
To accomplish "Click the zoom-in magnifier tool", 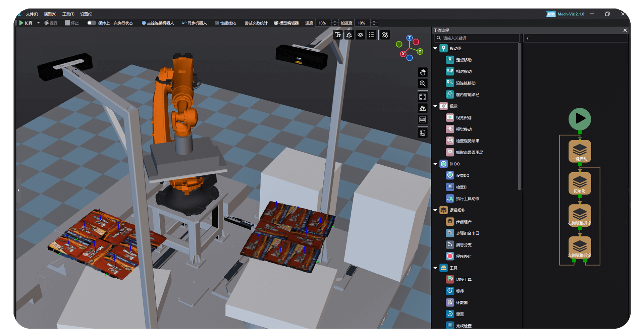I will click(x=423, y=83).
